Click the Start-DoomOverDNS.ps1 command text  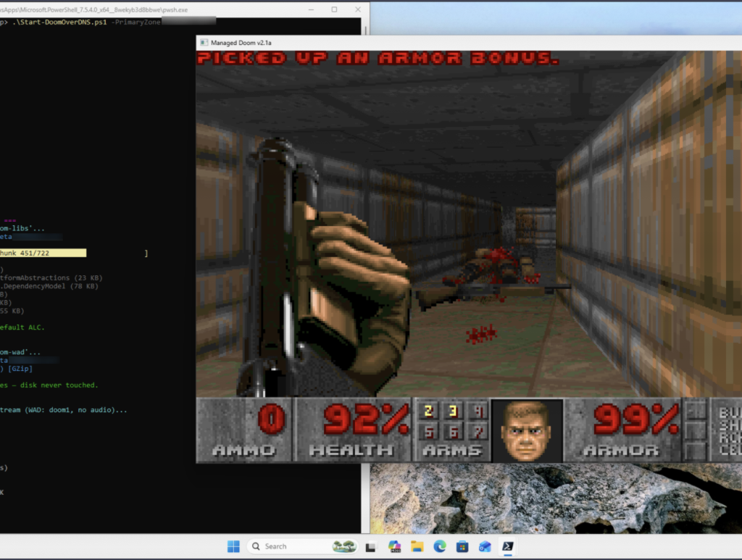[x=60, y=22]
